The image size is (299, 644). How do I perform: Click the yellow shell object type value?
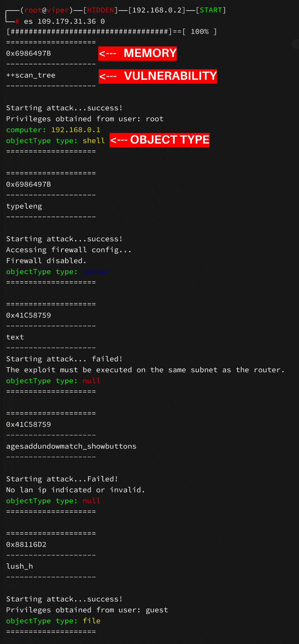pos(94,141)
